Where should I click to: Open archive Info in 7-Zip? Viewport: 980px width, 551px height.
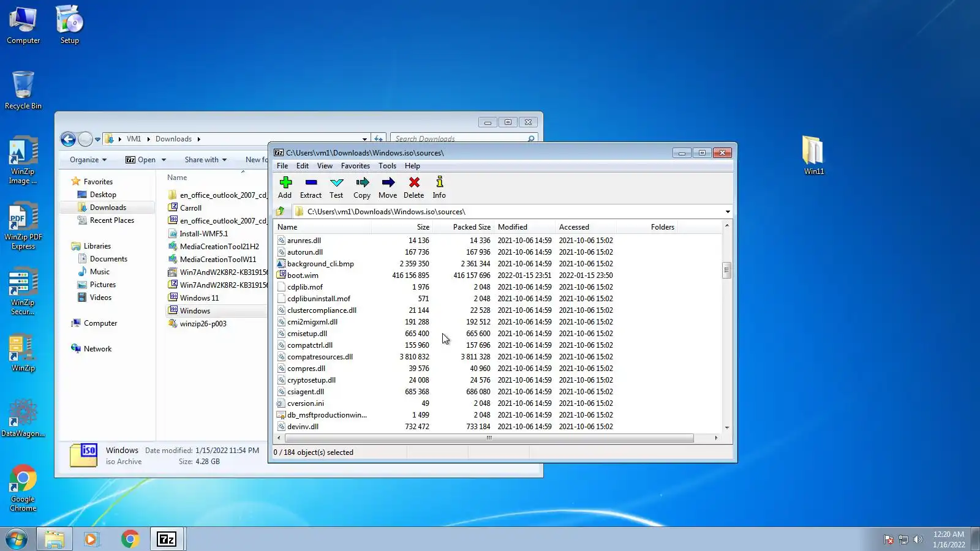coord(439,187)
